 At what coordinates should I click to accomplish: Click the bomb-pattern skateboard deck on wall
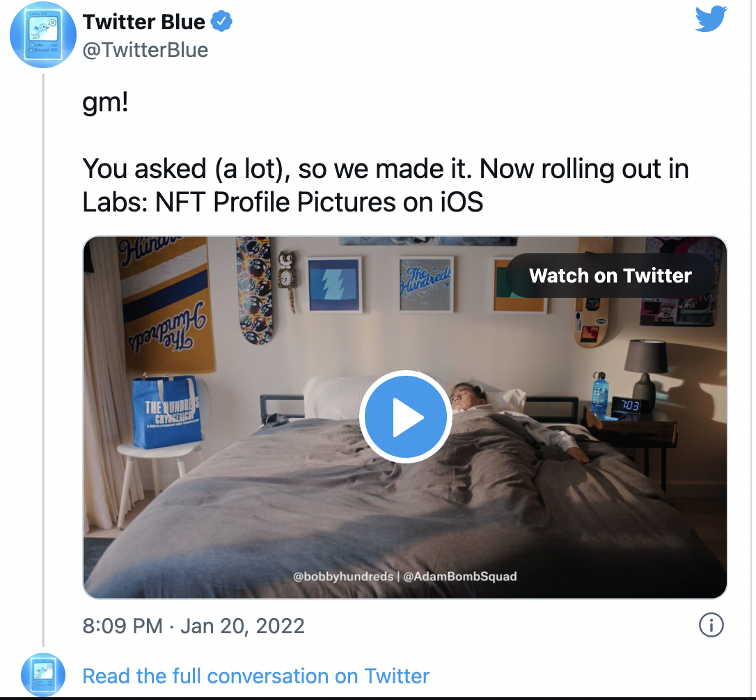coord(255,289)
